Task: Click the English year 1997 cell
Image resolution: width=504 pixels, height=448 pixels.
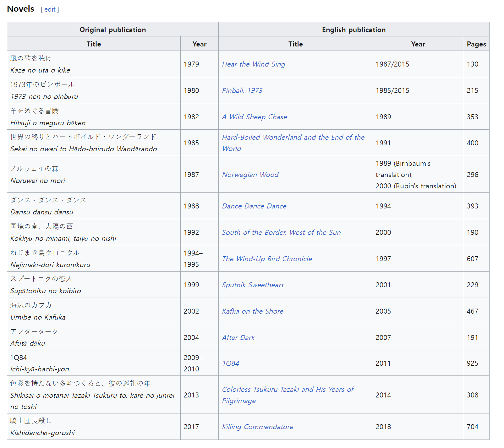Action: pyautogui.click(x=418, y=259)
